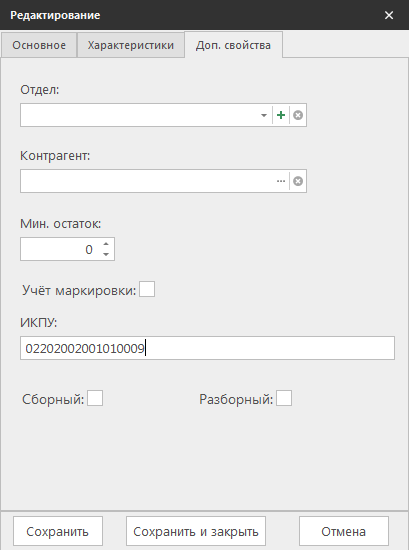Clear the Контрагент field with its X icon
Viewport: 409px width, 550px height.
coord(298,181)
